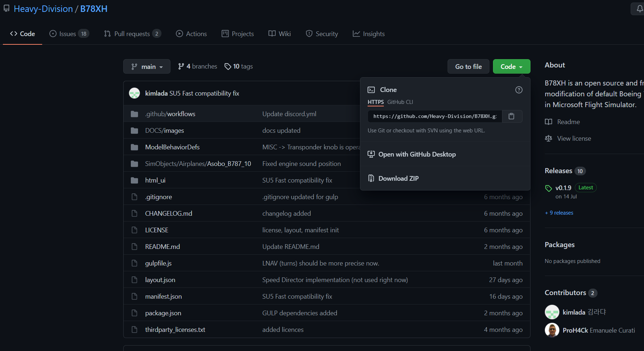Screen dimensions: 644x351
Task: Open the Fixed engine sound position commit
Action: [302, 164]
